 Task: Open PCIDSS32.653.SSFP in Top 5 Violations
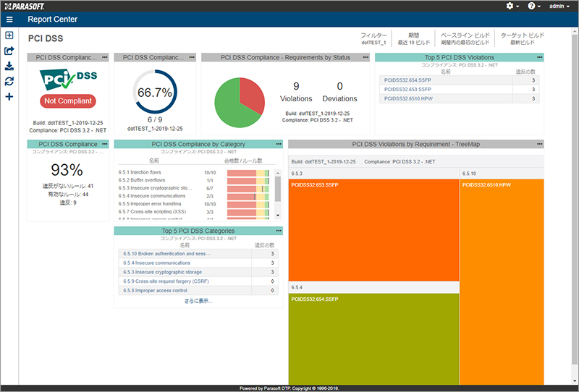point(407,90)
